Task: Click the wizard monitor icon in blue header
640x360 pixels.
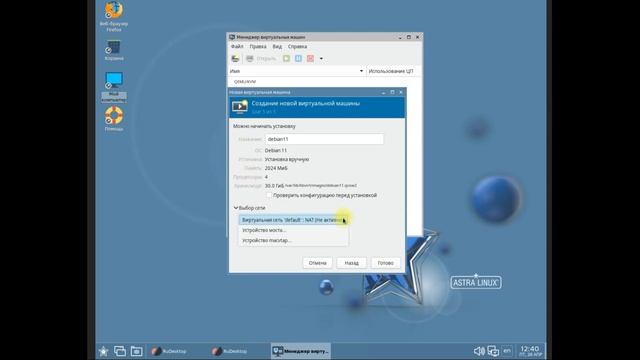Action: click(x=240, y=107)
